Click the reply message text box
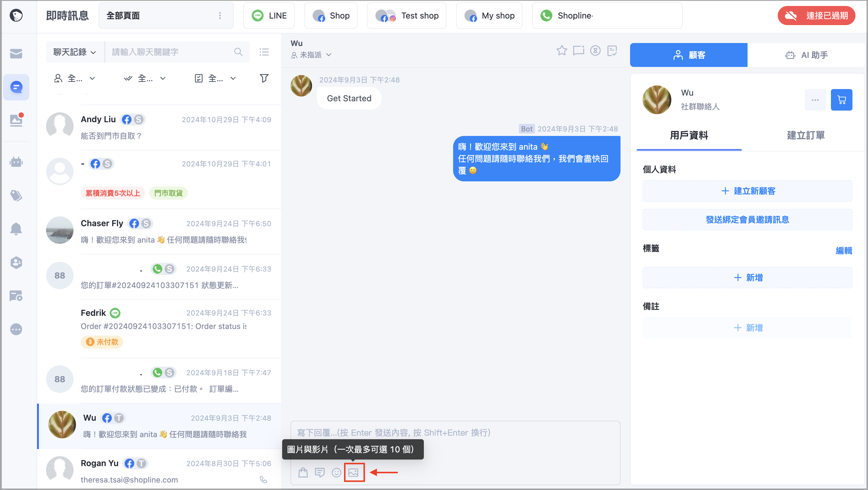 point(455,432)
